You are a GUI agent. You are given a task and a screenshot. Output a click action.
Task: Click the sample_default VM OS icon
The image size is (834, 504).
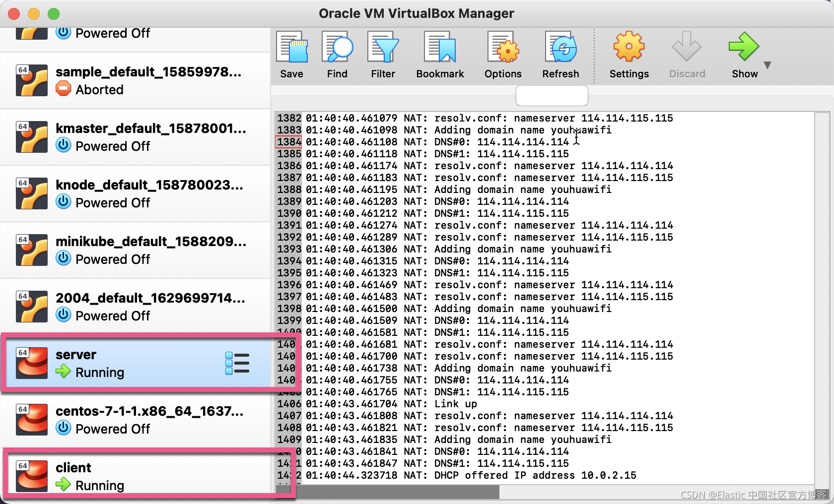point(32,80)
